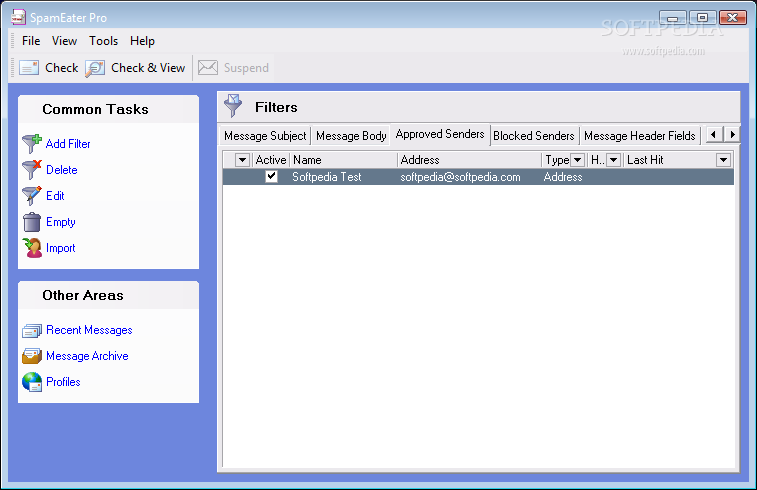Open the H.. column dropdown
Viewport: 757px width, 490px height.
(x=613, y=160)
